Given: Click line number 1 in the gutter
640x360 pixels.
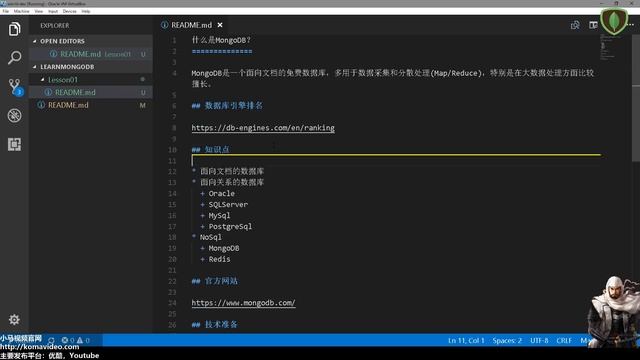Looking at the screenshot, I should tap(174, 40).
